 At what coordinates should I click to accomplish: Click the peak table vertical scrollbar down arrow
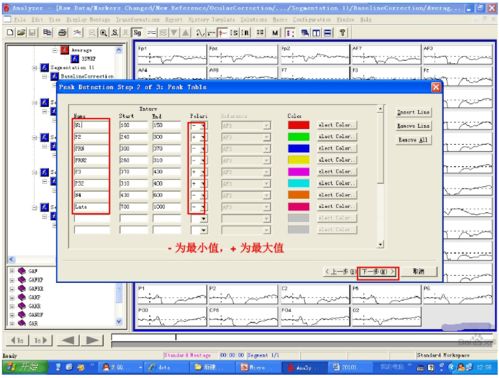pyautogui.click(x=380, y=245)
